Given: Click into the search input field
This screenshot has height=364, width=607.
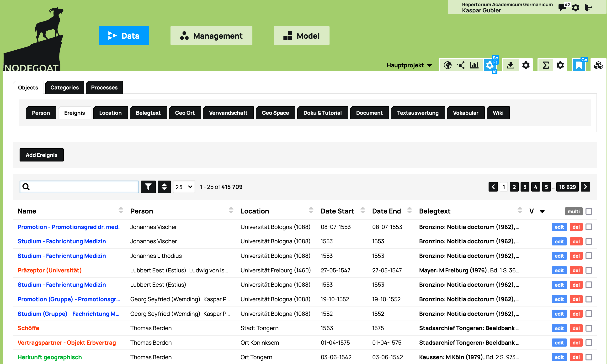Looking at the screenshot, I should tap(84, 187).
